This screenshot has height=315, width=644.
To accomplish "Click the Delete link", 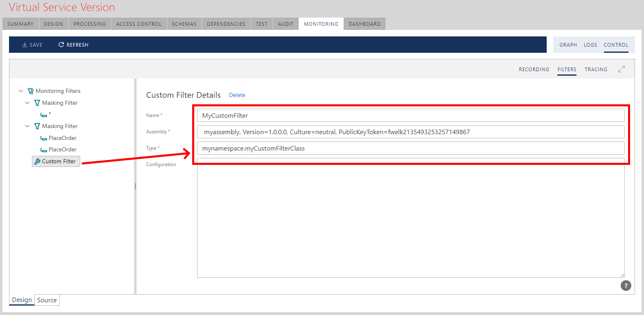I will [x=237, y=95].
